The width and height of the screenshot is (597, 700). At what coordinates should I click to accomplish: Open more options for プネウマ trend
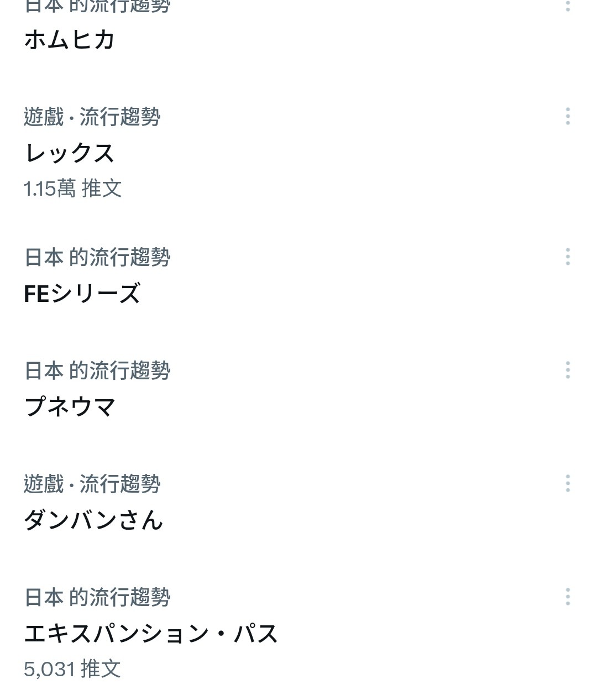point(568,370)
